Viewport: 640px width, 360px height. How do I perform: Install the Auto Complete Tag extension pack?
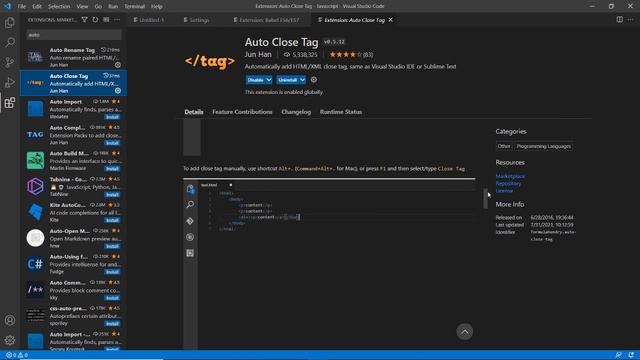pos(112,143)
